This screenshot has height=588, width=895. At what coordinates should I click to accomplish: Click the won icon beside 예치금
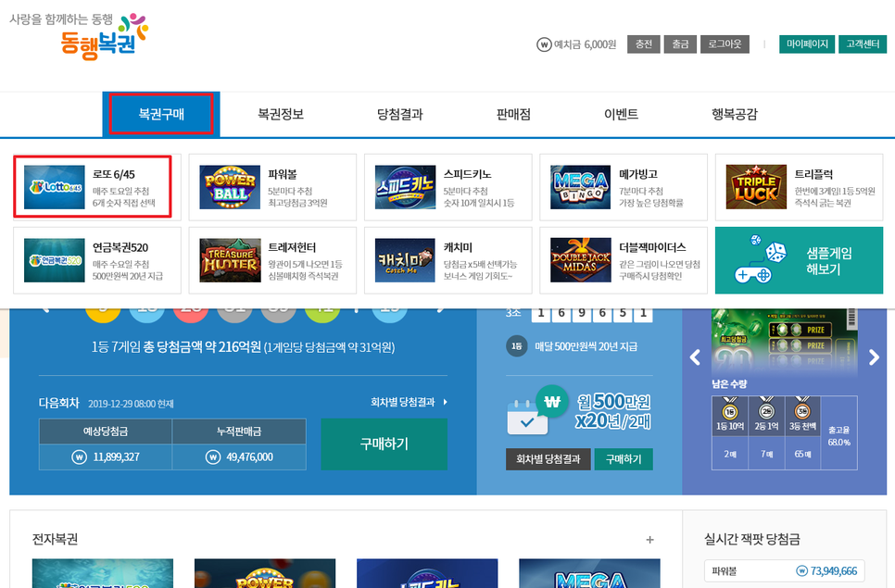[544, 44]
